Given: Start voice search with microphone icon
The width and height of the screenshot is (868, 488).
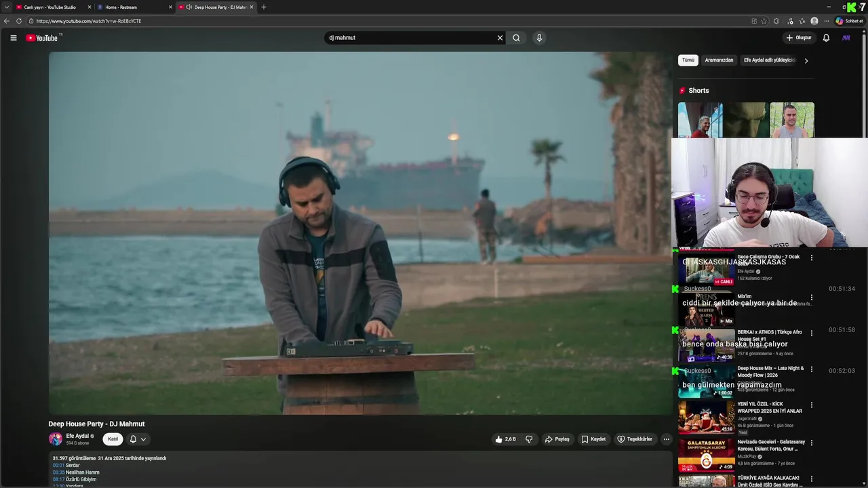Looking at the screenshot, I should click(x=539, y=38).
